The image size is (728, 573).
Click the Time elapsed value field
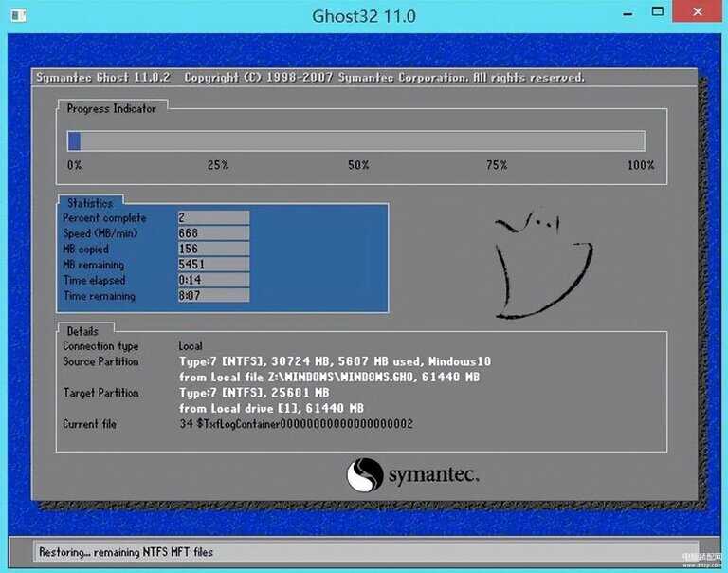pyautogui.click(x=213, y=281)
